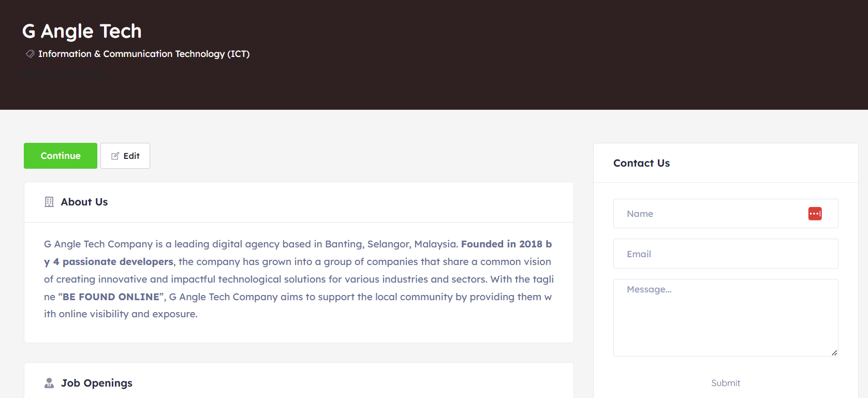This screenshot has width=868, height=398.
Task: Click inside the Message text area
Action: pos(725,318)
